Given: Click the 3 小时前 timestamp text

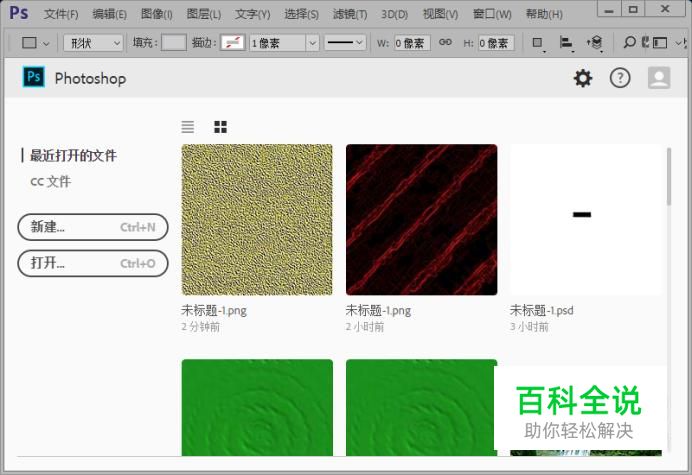Looking at the screenshot, I should click(x=529, y=327).
